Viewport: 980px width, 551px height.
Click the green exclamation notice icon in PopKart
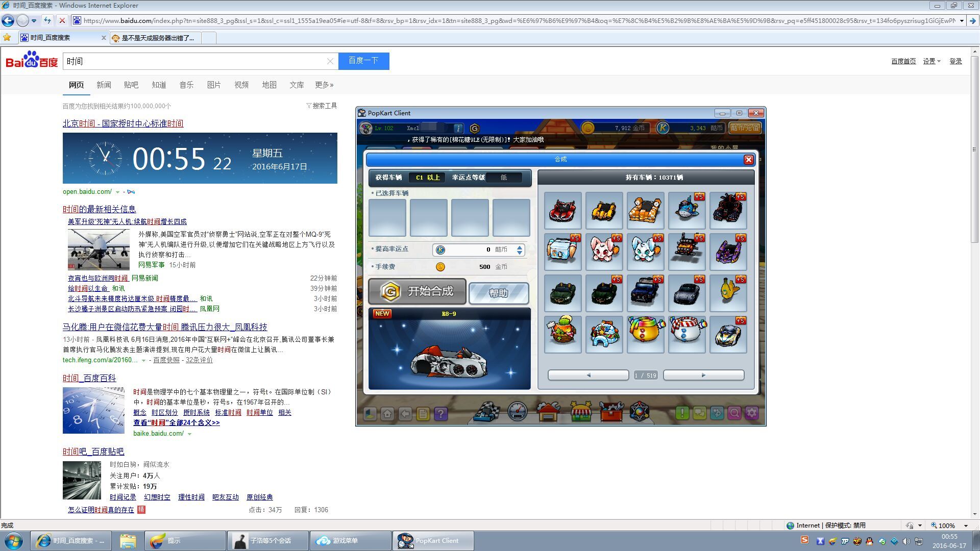682,413
